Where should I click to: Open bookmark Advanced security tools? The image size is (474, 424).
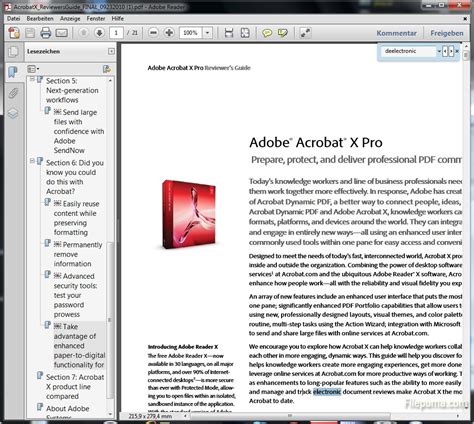pyautogui.click(x=75, y=295)
